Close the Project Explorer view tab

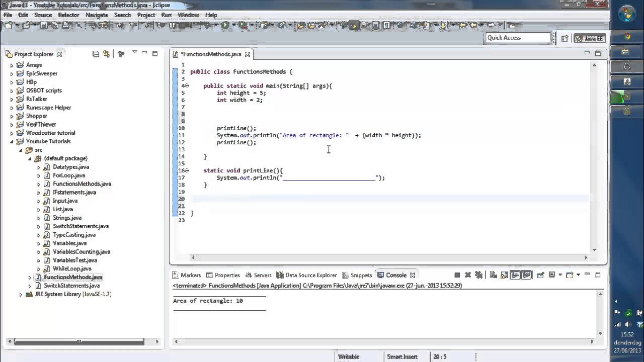[x=59, y=54]
